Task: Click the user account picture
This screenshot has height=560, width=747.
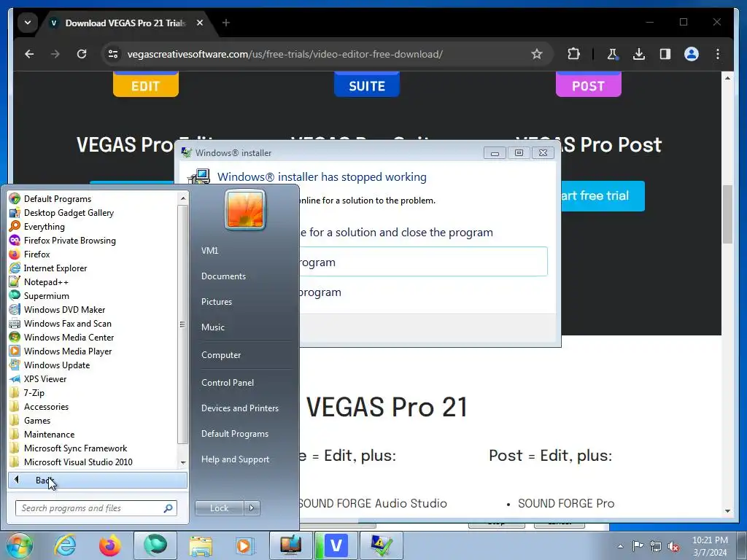Action: pos(245,209)
